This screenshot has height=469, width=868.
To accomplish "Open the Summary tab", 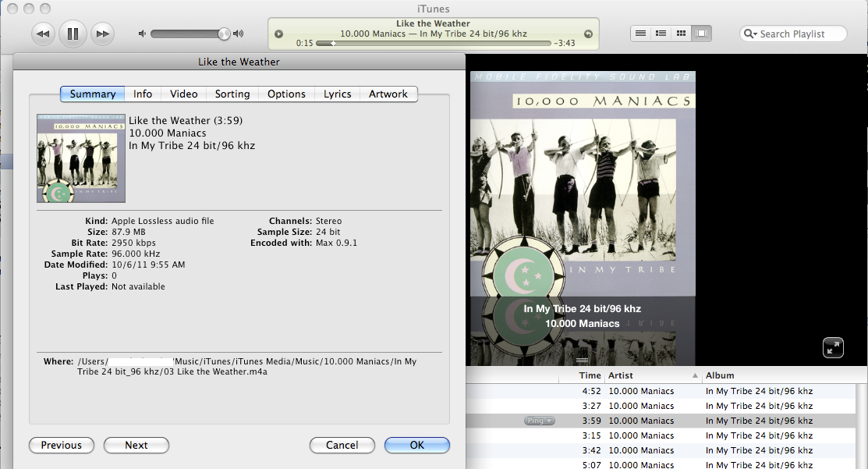I will point(93,94).
